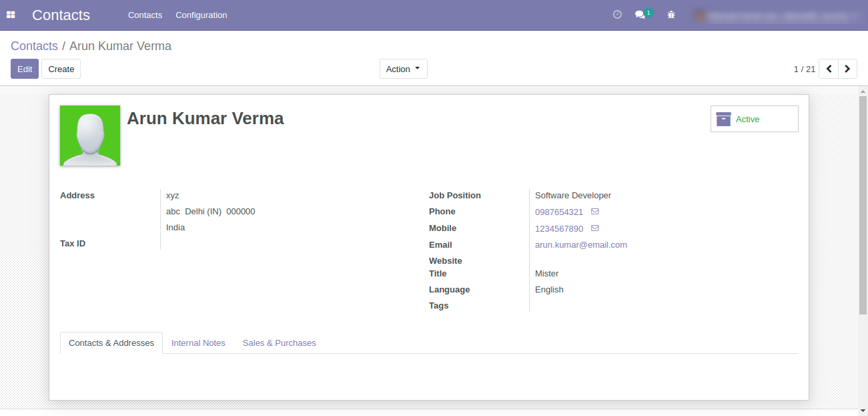
Task: Click SMS icon next to Mobile number
Action: (595, 228)
